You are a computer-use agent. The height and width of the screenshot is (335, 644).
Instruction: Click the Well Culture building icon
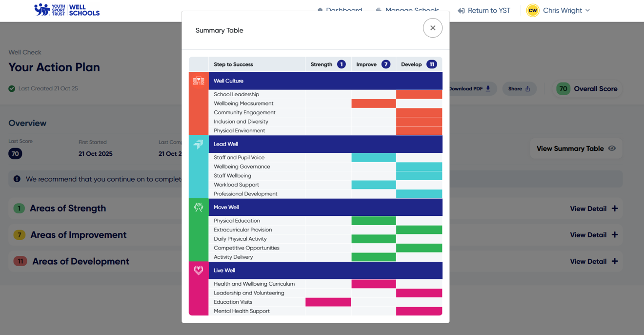198,81
